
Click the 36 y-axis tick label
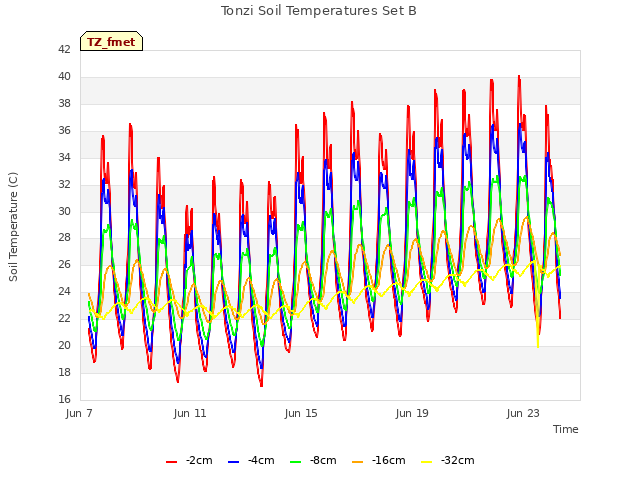[x=64, y=131]
